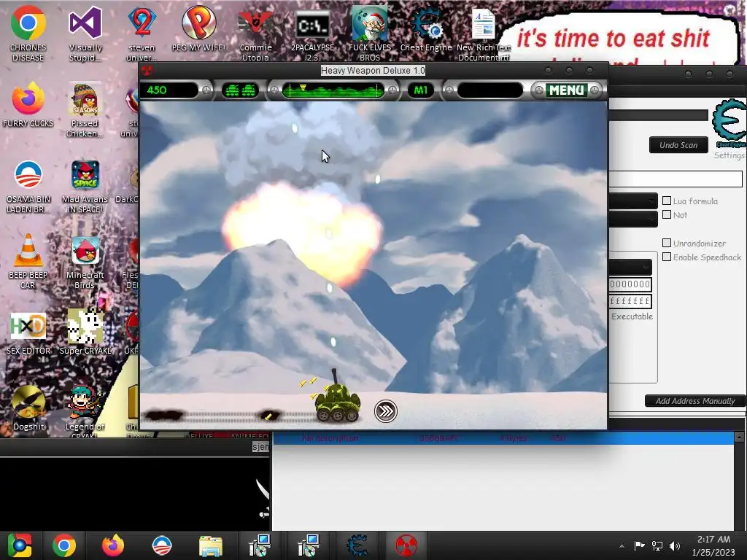Click the address list scrollbar up arrow

click(739, 437)
